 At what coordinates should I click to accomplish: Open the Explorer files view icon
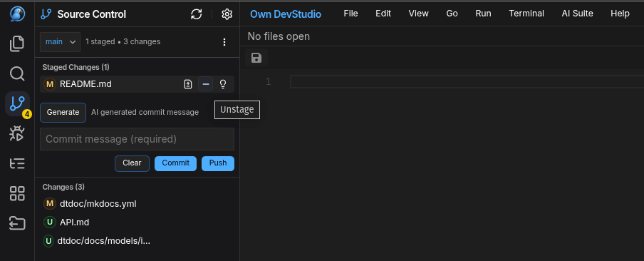[17, 44]
